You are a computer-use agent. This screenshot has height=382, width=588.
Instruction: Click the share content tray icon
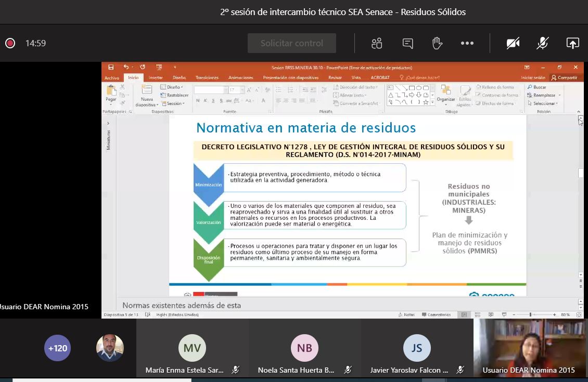(x=572, y=44)
